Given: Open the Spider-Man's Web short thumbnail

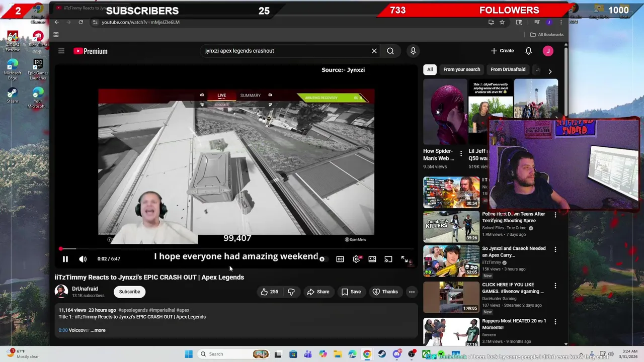Looking at the screenshot, I should 445,112.
